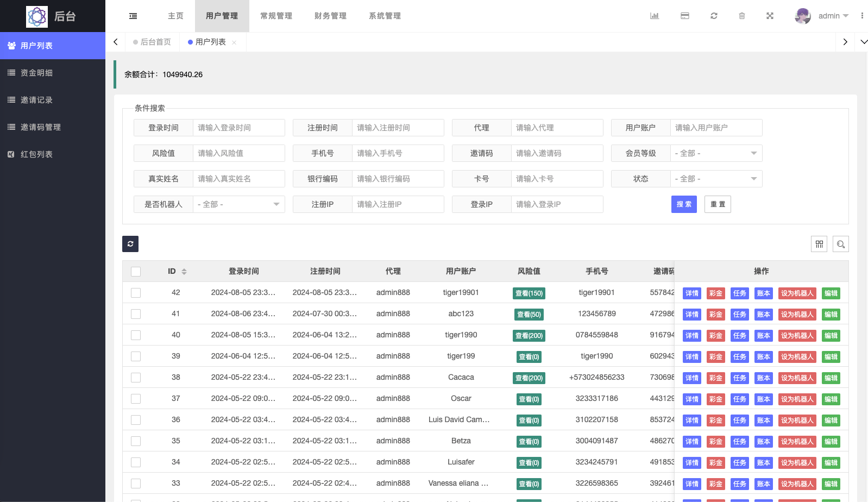Click the trash clear-cache icon

742,16
